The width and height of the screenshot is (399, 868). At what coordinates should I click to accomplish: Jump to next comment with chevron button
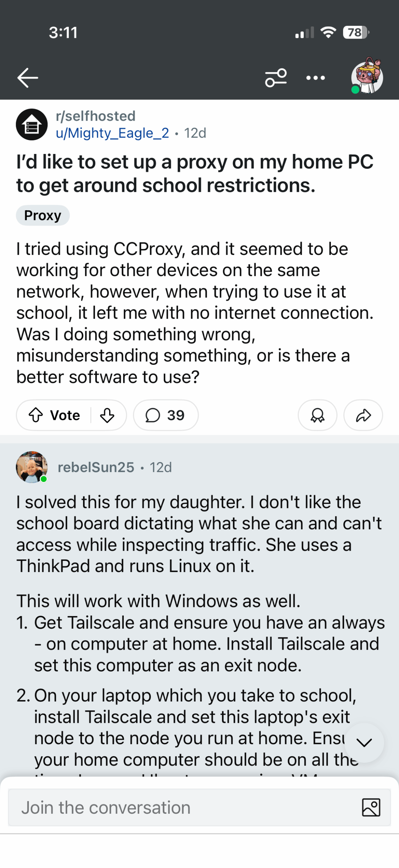[x=364, y=743]
